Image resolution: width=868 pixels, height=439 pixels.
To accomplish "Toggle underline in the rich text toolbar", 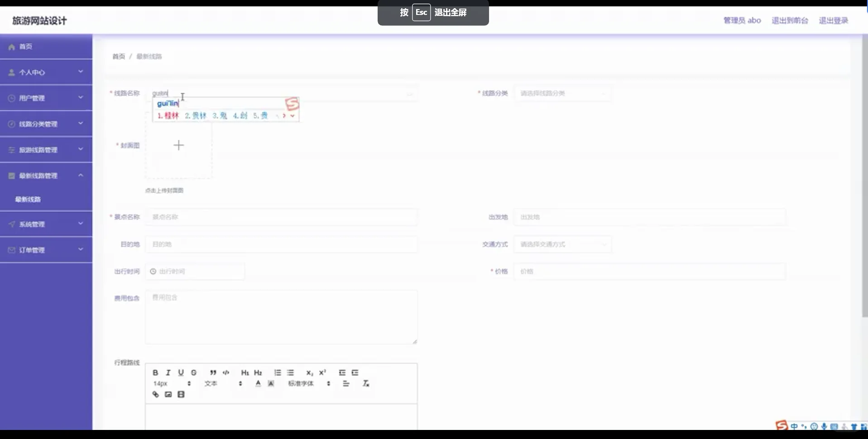I will pyautogui.click(x=181, y=372).
